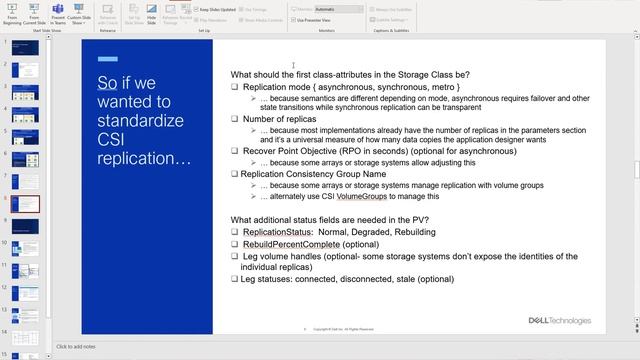The image size is (640, 360).
Task: Click '… because most implementations already have' line
Action: coord(423,135)
